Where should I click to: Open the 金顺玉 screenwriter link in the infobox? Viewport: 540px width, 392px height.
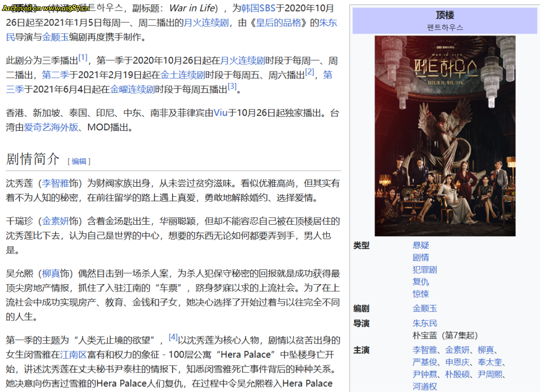pyautogui.click(x=424, y=309)
